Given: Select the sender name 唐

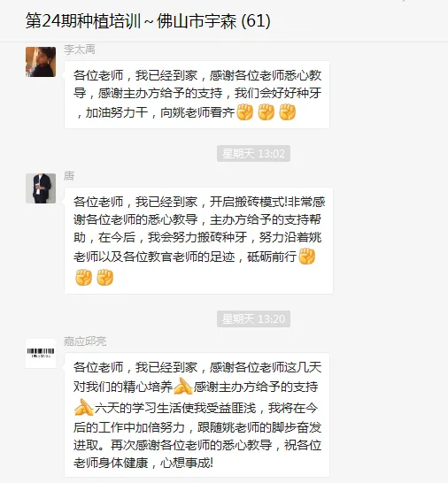Looking at the screenshot, I should coord(69,176).
